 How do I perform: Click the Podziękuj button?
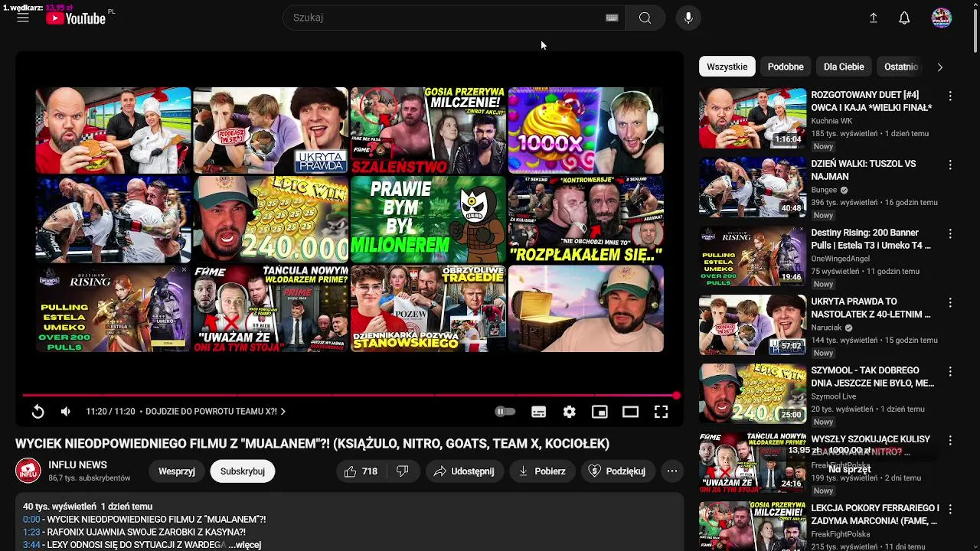pyautogui.click(x=616, y=471)
